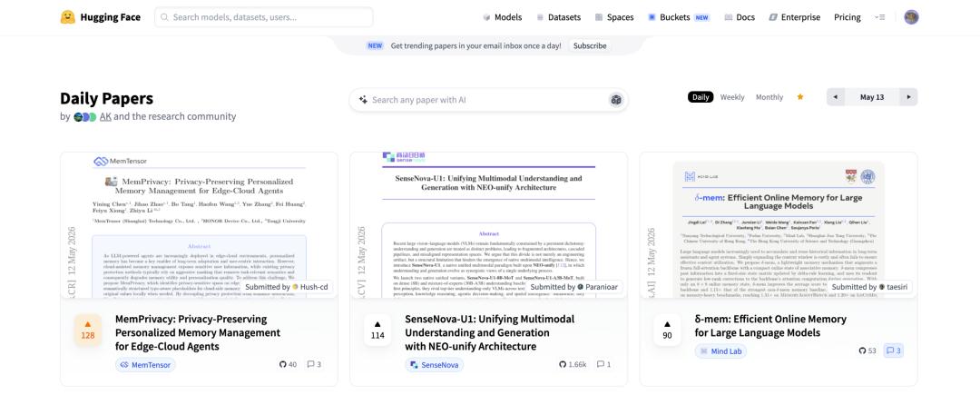Viewport: 980px width, 395px height.
Task: Switch to Monthly papers view
Action: tap(769, 97)
